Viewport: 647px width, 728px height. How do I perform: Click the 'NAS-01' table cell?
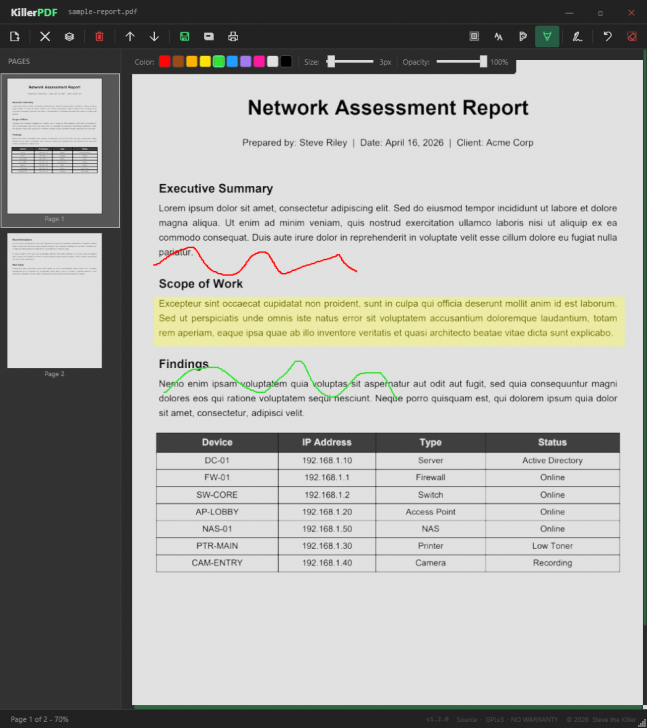coord(217,529)
